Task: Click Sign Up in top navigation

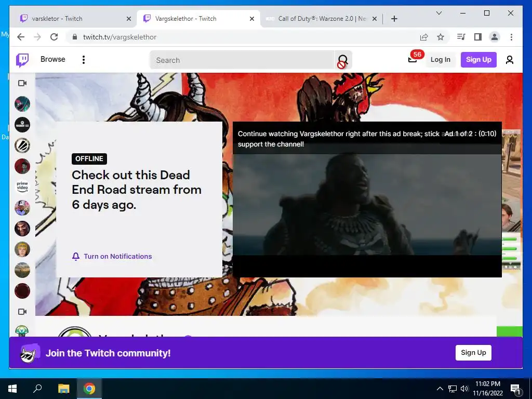Action: 478,59
